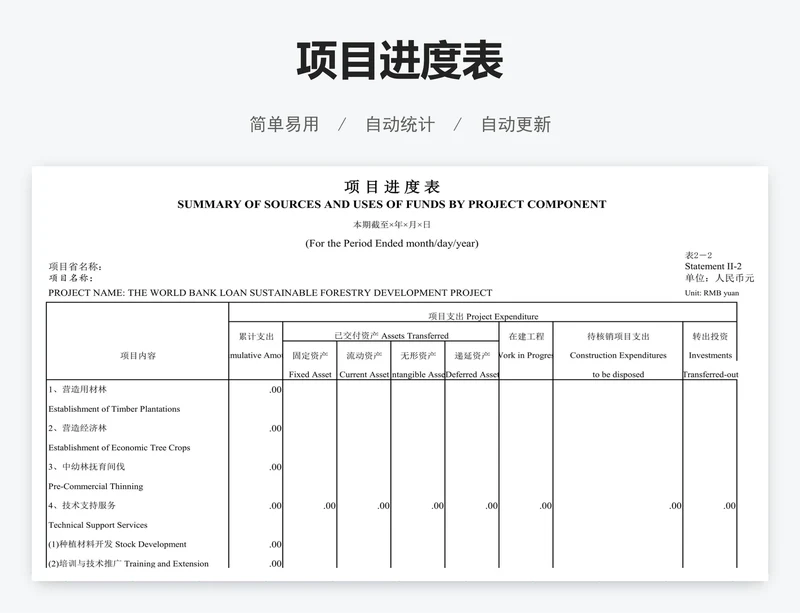Click the large heading 项目进度表

click(400, 61)
